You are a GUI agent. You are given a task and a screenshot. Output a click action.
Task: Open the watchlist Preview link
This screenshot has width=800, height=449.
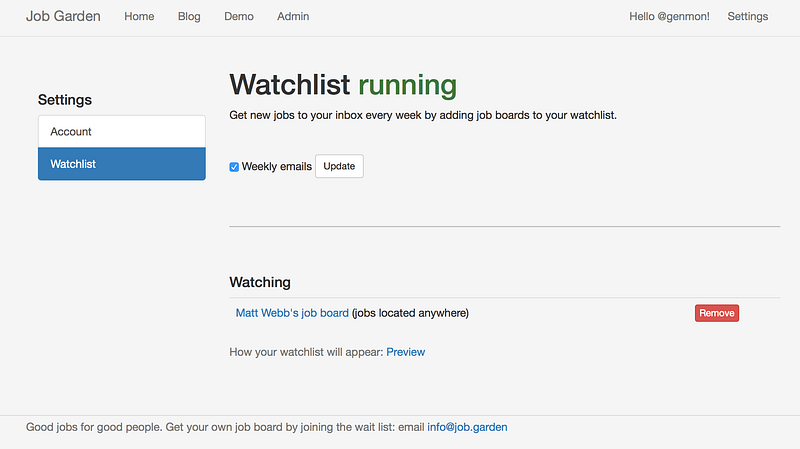pos(405,352)
